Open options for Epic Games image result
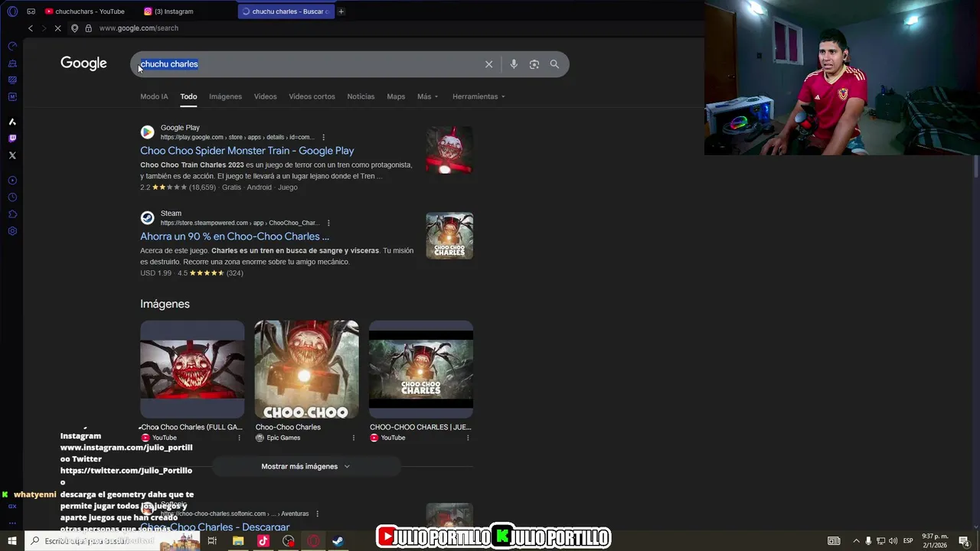Image resolution: width=980 pixels, height=551 pixels. (354, 438)
